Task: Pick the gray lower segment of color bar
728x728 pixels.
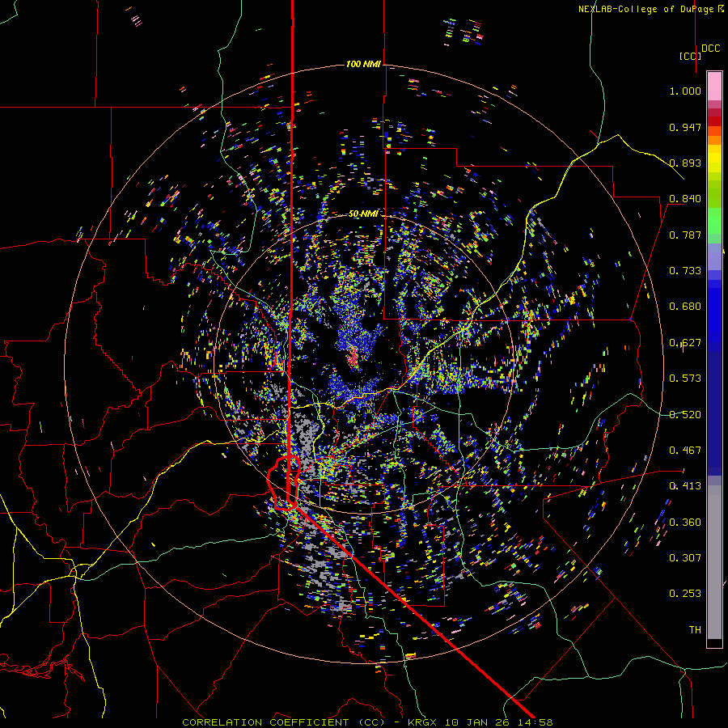Action: click(714, 562)
